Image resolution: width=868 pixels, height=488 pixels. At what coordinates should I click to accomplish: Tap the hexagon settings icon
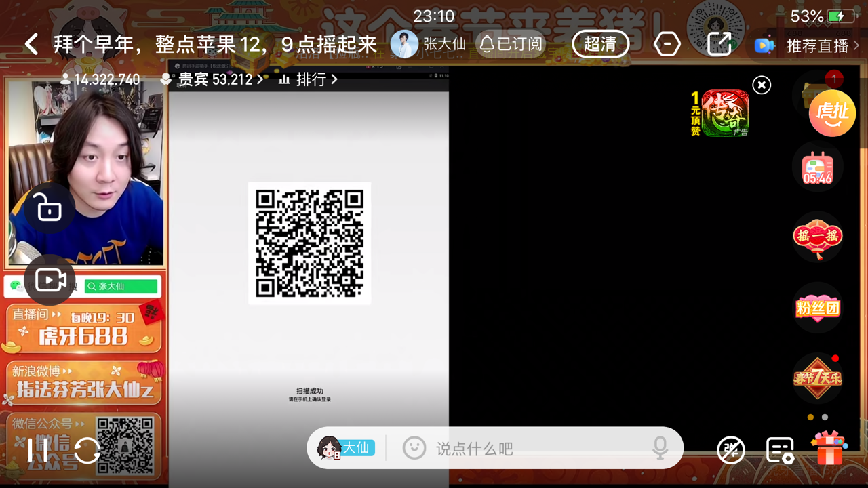pos(667,45)
